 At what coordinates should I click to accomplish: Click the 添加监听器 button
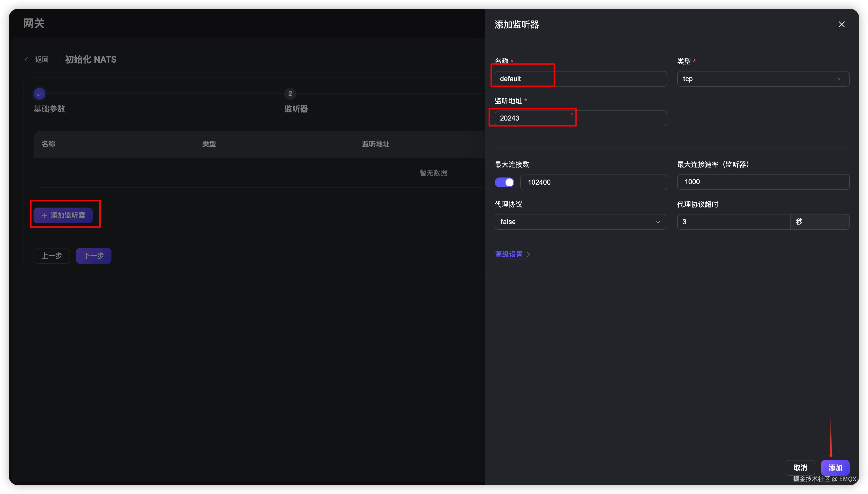(63, 215)
